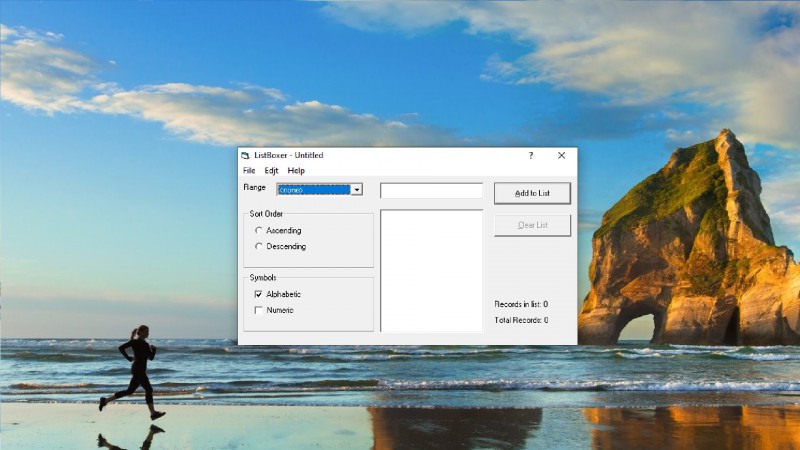Expand the Range dropdown arrow
800x450 pixels.
pyautogui.click(x=357, y=189)
